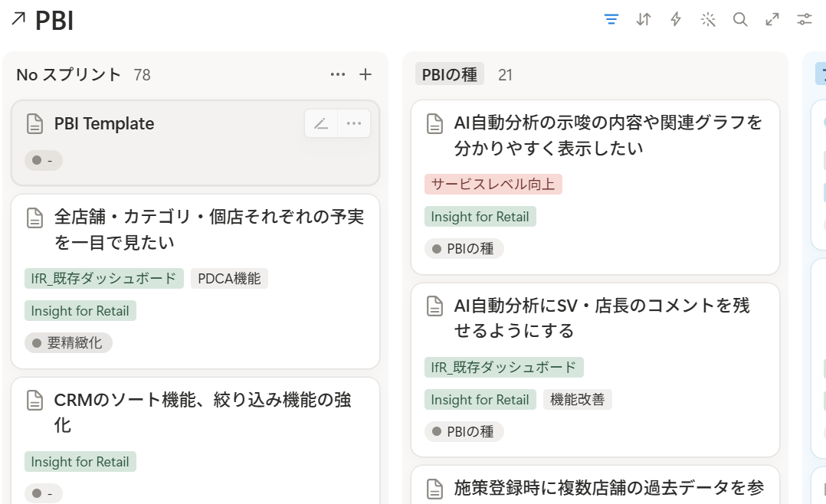
Task: Click PBIの種 status on AI示唆 card
Action: click(x=464, y=249)
